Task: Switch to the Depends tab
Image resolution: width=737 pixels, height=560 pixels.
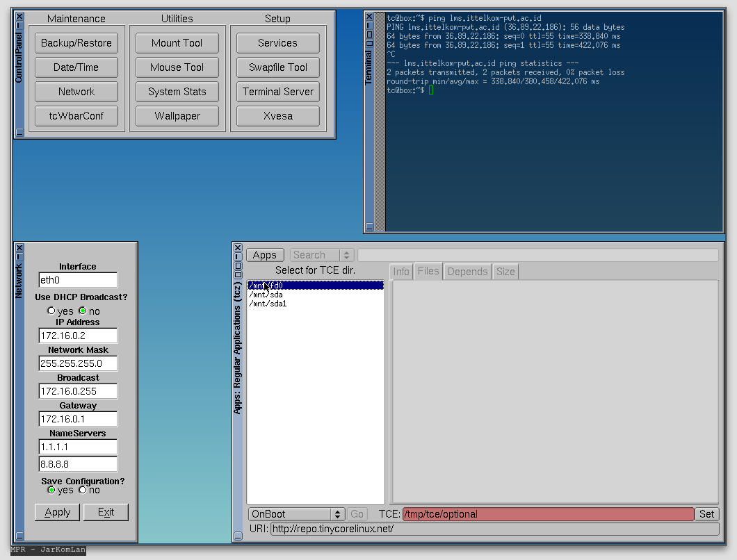Action: click(467, 271)
